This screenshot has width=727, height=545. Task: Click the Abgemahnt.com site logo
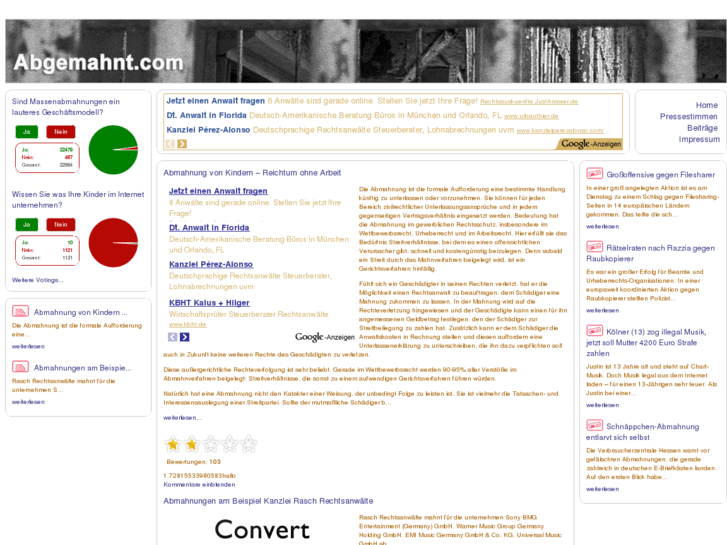(98, 63)
